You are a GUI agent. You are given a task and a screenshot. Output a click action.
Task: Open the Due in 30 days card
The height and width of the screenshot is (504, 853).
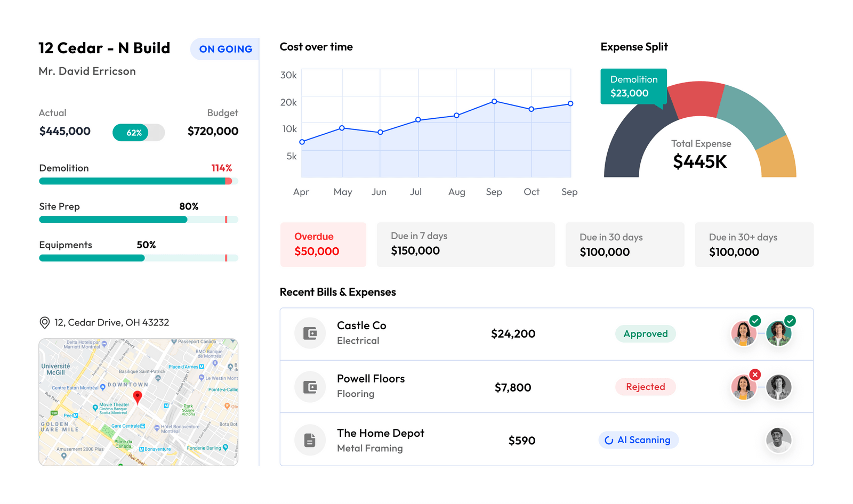625,245
